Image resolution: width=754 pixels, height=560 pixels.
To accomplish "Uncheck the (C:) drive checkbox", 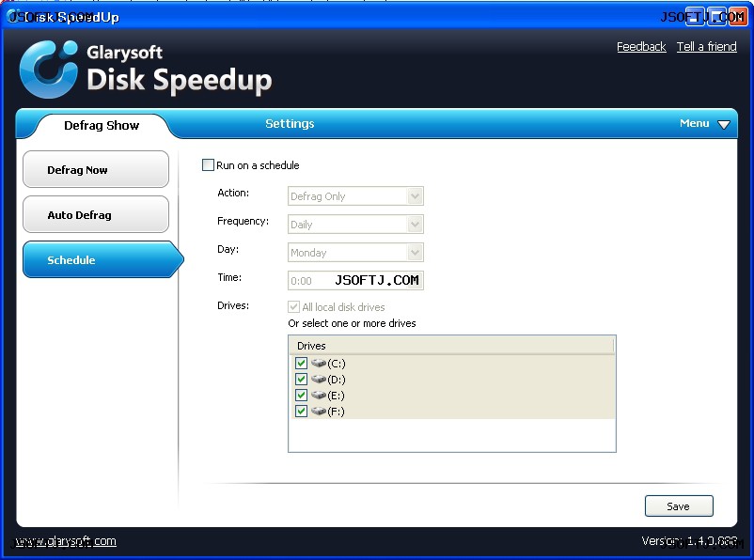I will [302, 363].
